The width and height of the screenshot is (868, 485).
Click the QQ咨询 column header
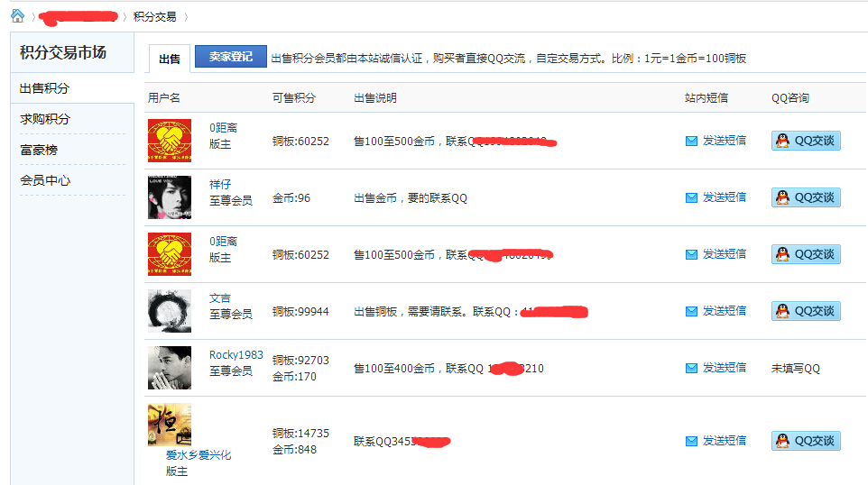pyautogui.click(x=790, y=98)
